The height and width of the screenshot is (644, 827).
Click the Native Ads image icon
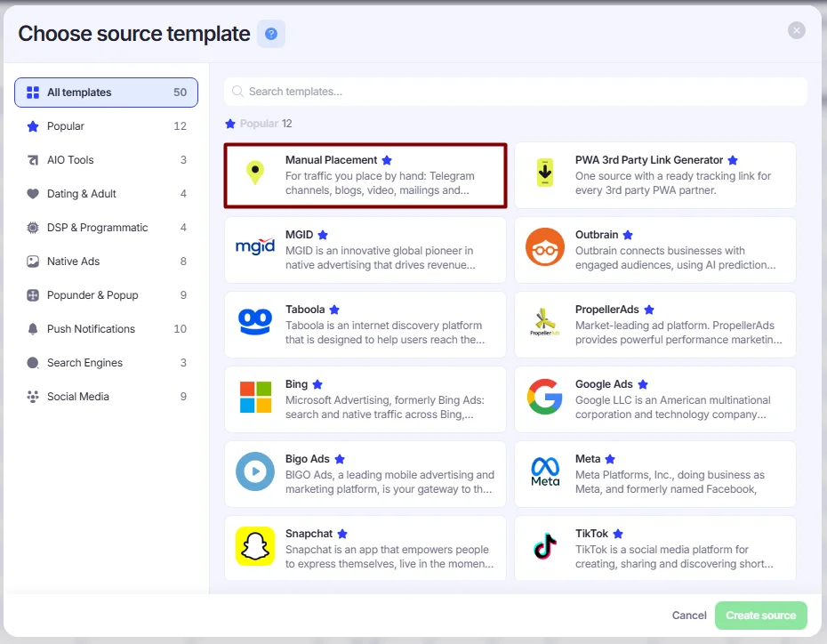point(33,262)
